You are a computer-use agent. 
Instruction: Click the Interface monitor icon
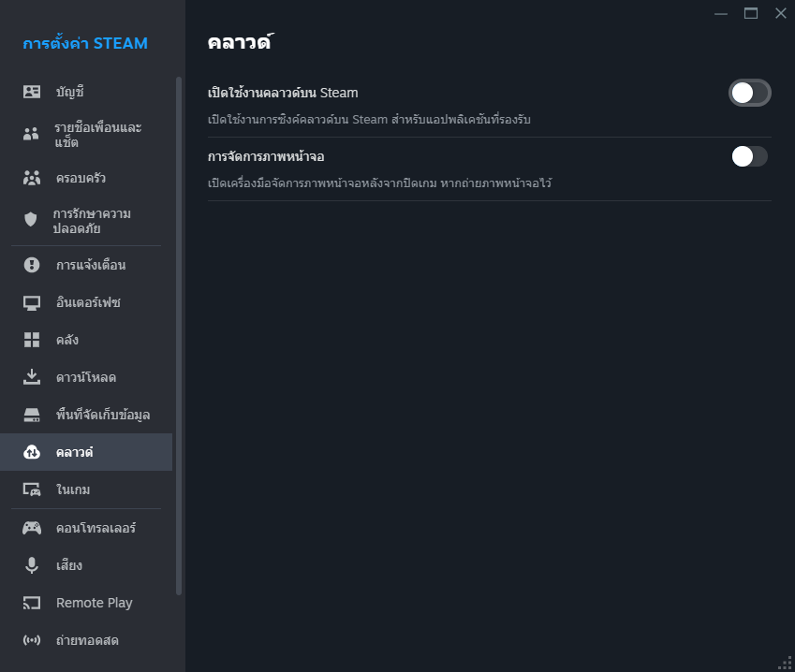pos(32,302)
